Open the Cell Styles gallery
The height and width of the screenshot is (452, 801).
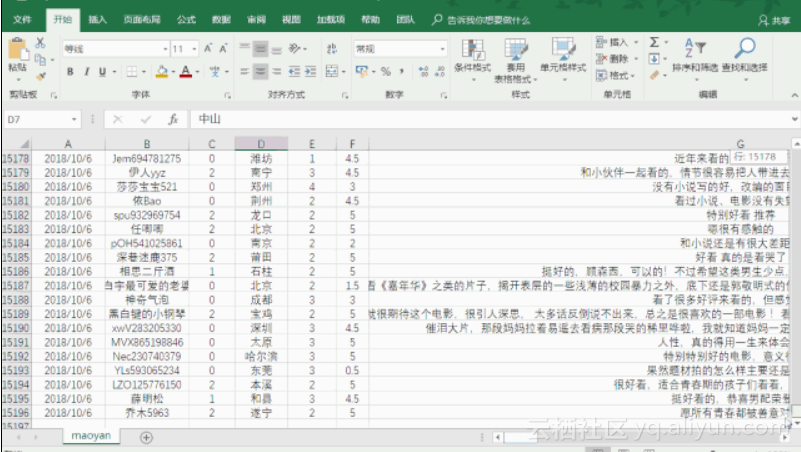click(x=563, y=60)
